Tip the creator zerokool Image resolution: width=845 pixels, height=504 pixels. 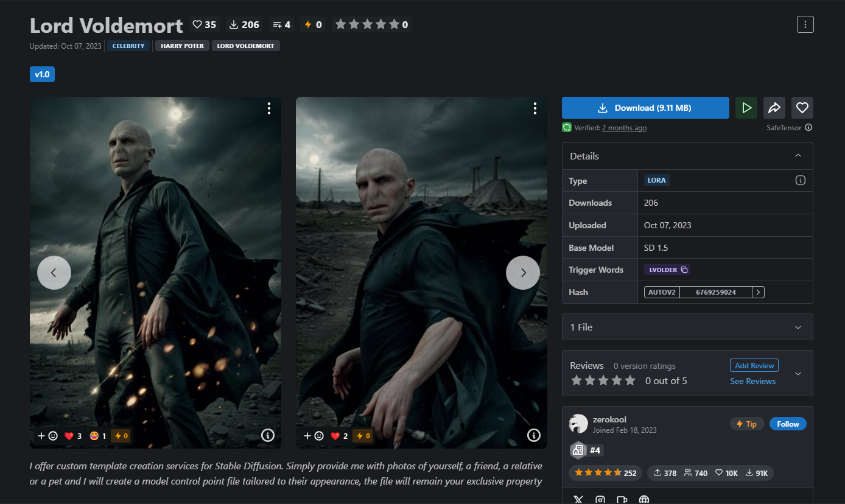747,424
